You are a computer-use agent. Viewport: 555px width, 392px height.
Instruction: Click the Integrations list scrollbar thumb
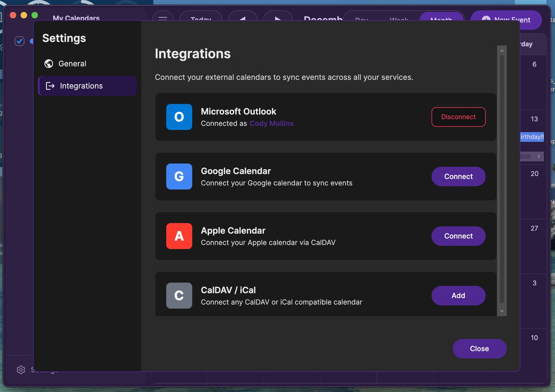coord(502,179)
